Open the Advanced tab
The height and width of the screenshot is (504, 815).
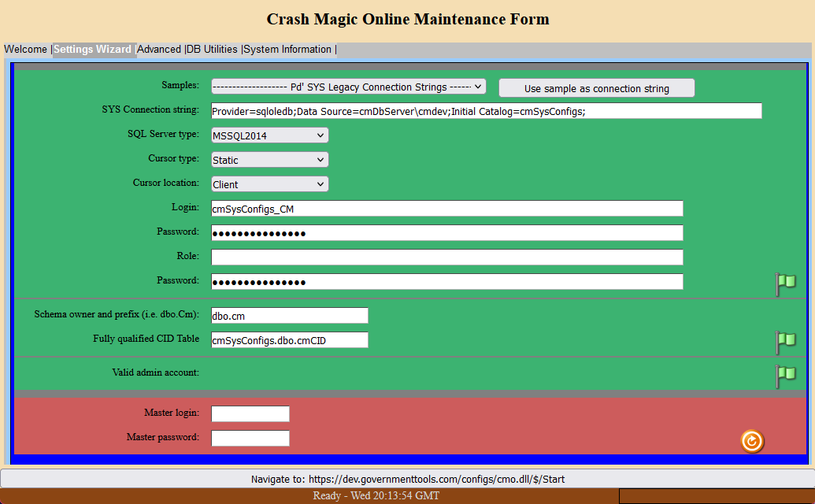[159, 50]
